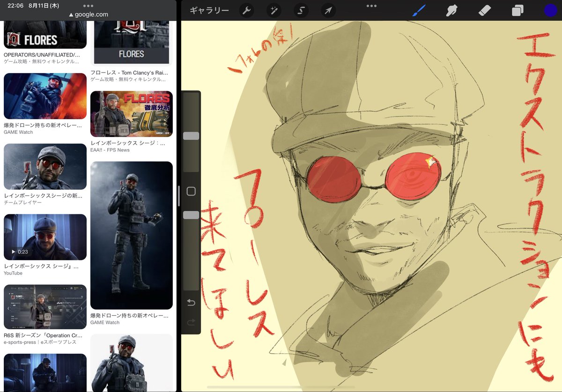Viewport: 562px width, 392px height.
Task: Open the FLORES 徹底分析 thumbnail
Action: [132, 114]
